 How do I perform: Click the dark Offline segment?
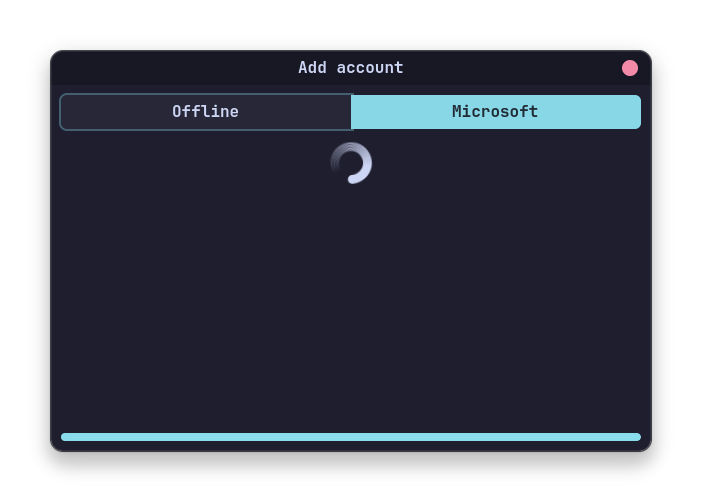(x=206, y=112)
